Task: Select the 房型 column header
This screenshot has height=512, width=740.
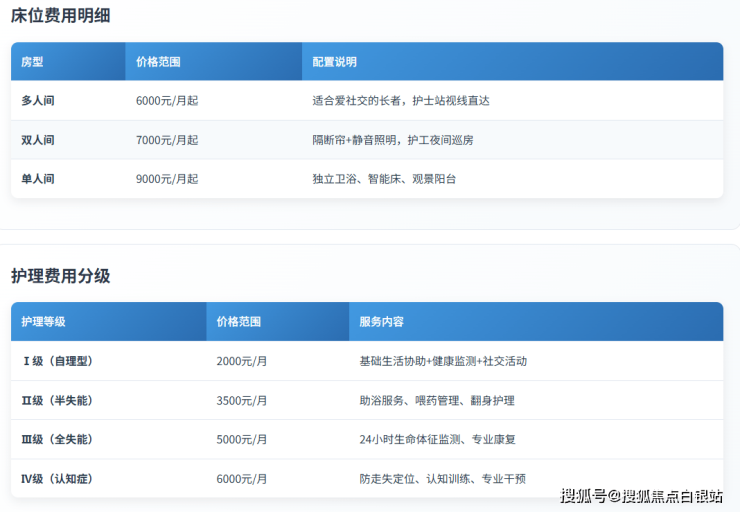Action: click(32, 62)
